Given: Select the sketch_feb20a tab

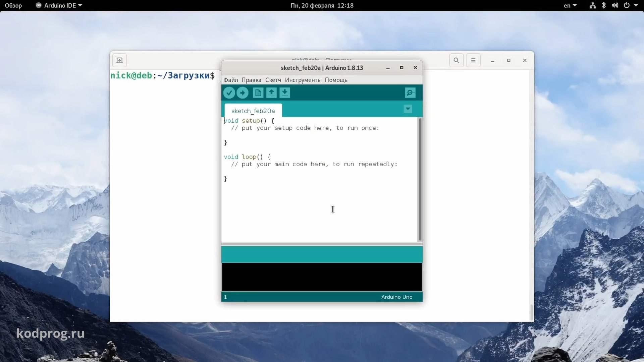Looking at the screenshot, I should [x=253, y=111].
